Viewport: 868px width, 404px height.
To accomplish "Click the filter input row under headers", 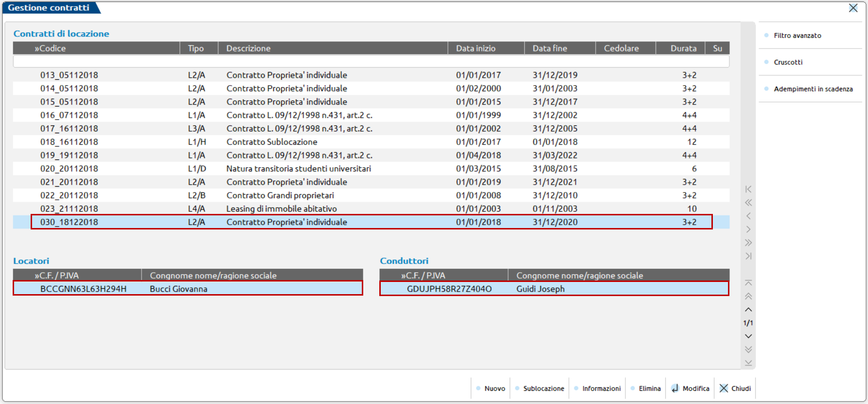I will (371, 61).
